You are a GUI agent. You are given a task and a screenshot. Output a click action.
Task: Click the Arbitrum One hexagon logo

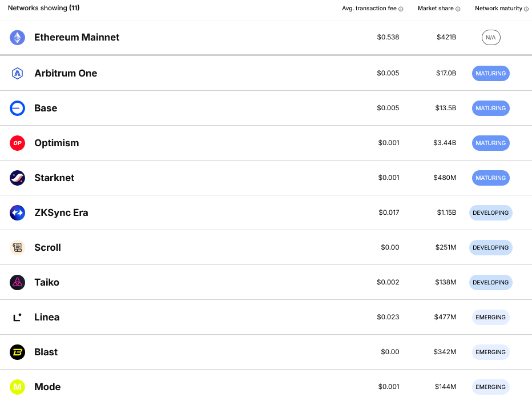point(17,73)
